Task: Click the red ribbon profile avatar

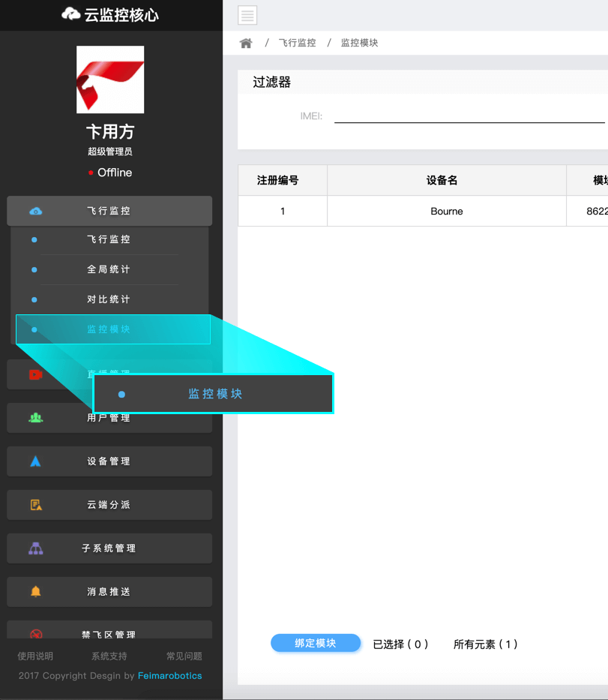Action: click(x=110, y=80)
